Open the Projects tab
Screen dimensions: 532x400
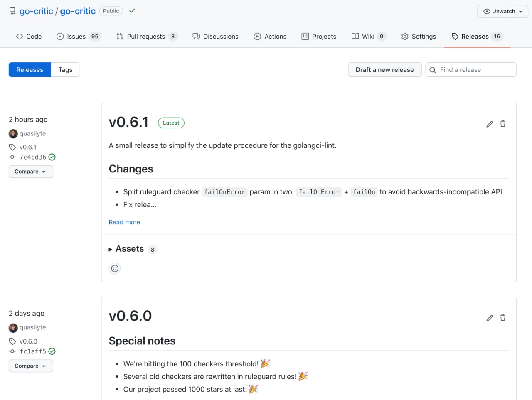point(319,37)
